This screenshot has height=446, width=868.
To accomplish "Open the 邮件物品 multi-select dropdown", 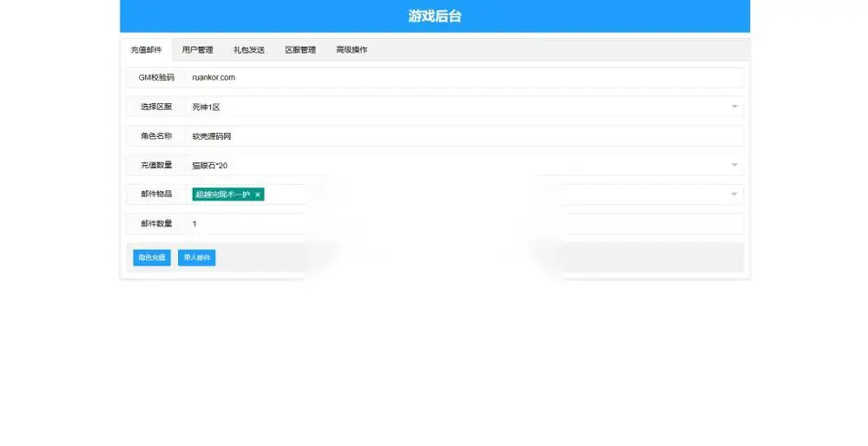I will point(464,194).
